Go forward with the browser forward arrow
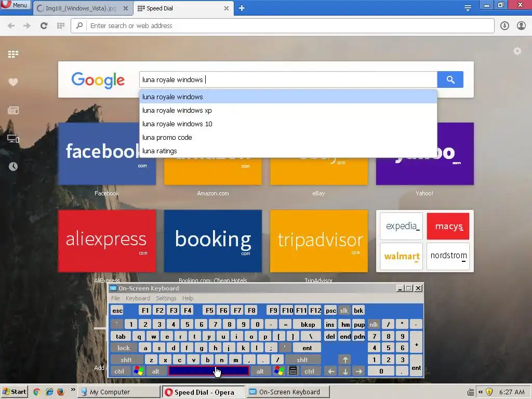532x399 pixels. pos(27,26)
